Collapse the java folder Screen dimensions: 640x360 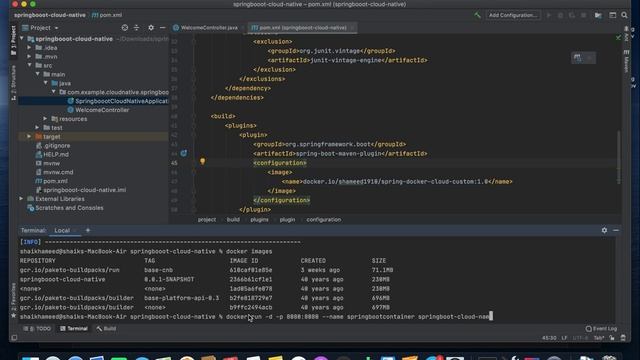click(46, 83)
